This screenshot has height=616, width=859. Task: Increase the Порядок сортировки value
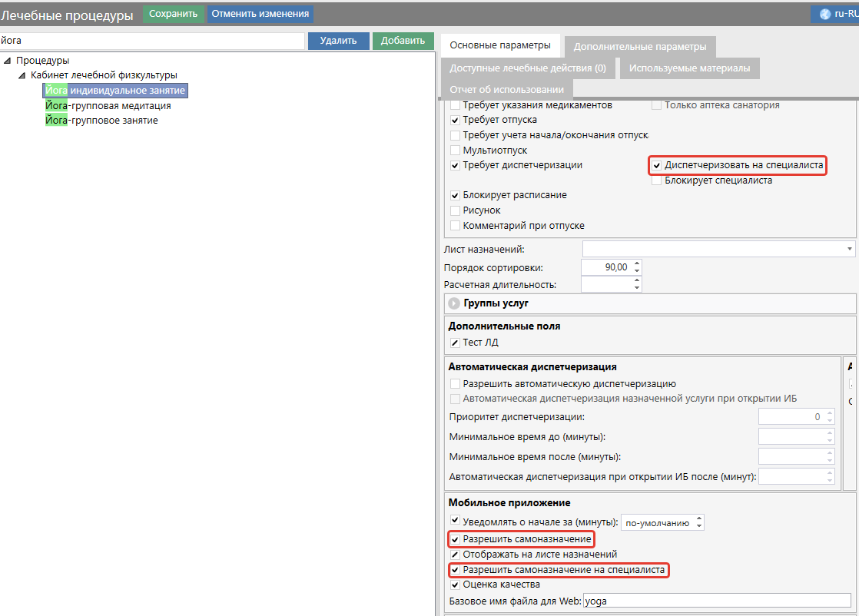[x=637, y=263]
